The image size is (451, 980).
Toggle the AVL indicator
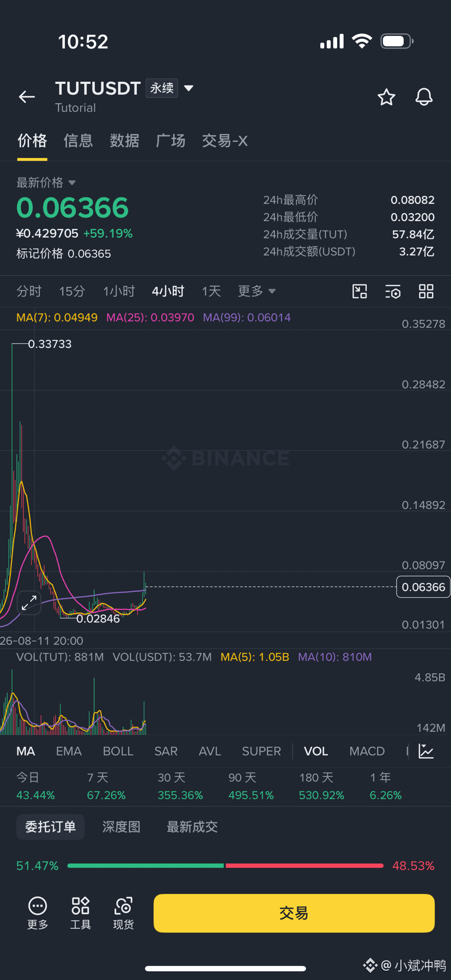pos(210,751)
